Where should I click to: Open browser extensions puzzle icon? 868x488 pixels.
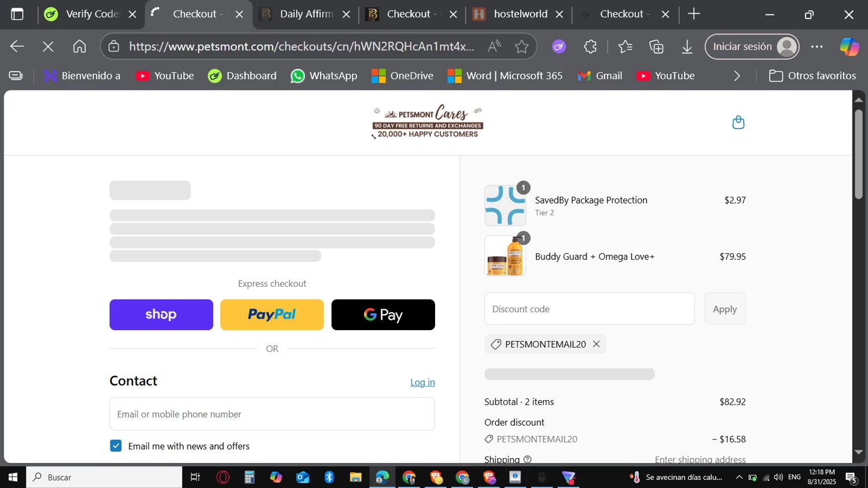tap(590, 46)
